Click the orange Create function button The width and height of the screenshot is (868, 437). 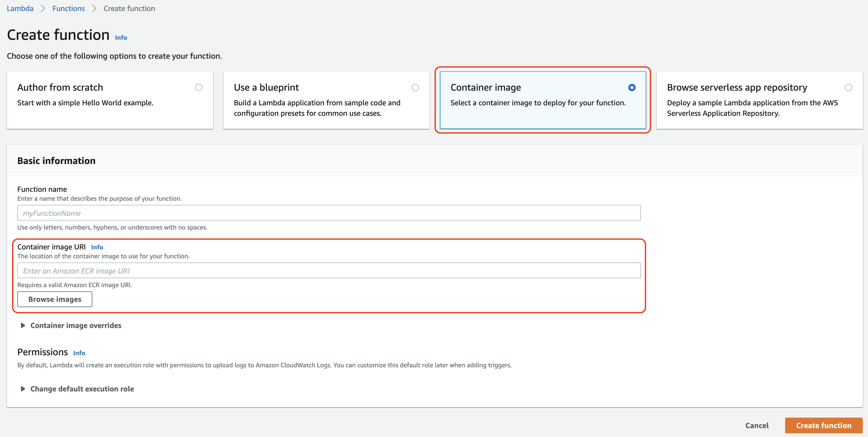pos(823,425)
